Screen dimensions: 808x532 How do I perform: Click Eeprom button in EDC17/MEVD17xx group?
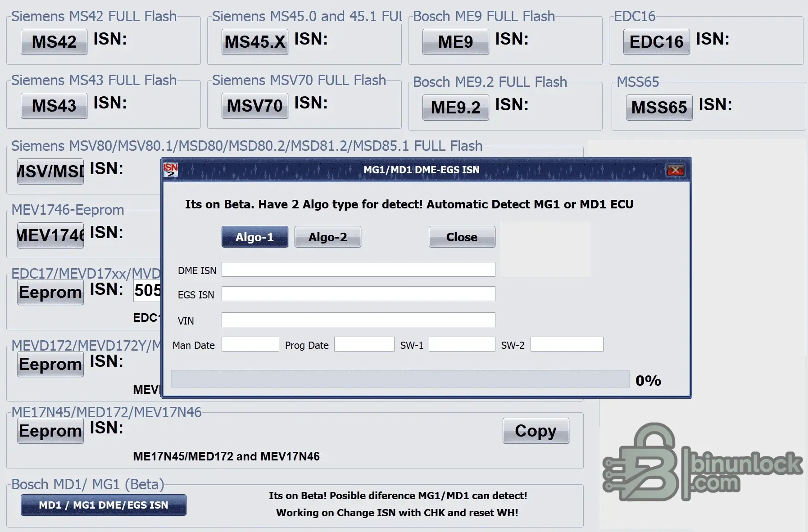50,292
